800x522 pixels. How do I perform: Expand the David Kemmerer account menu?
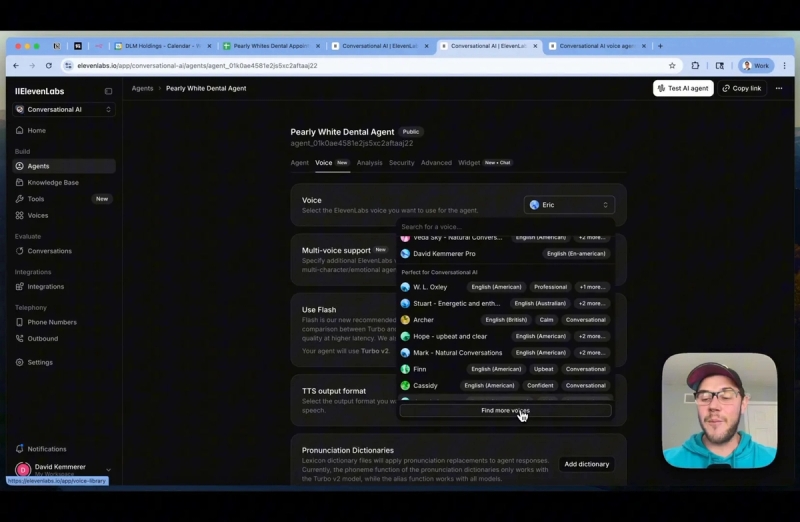pyautogui.click(x=64, y=469)
